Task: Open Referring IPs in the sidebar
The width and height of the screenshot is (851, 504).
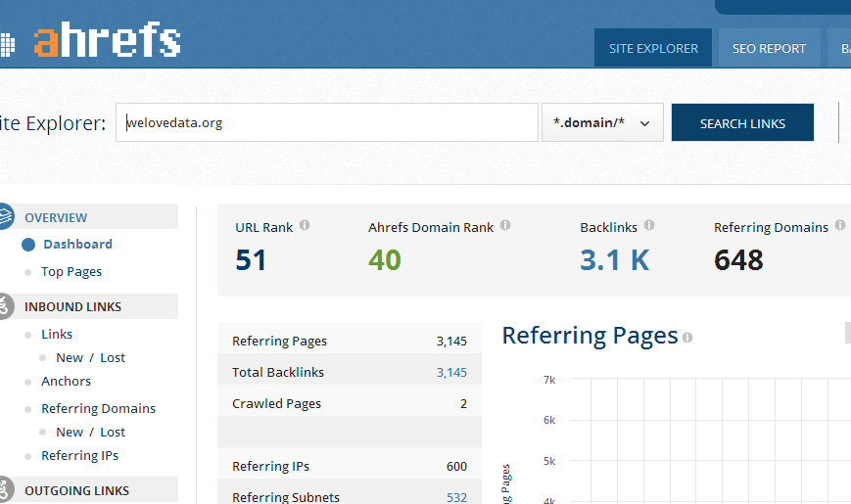Action: (79, 455)
